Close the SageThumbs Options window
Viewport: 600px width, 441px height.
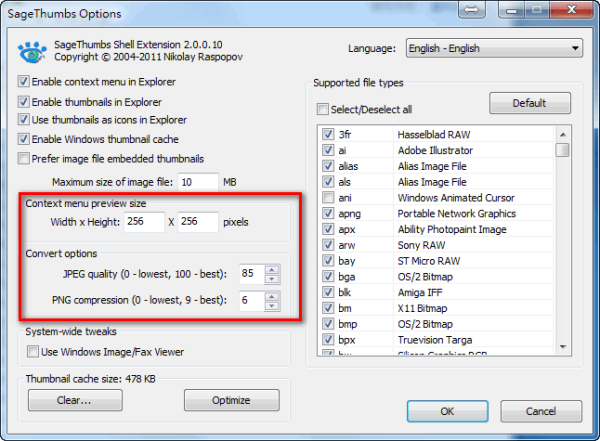click(572, 10)
